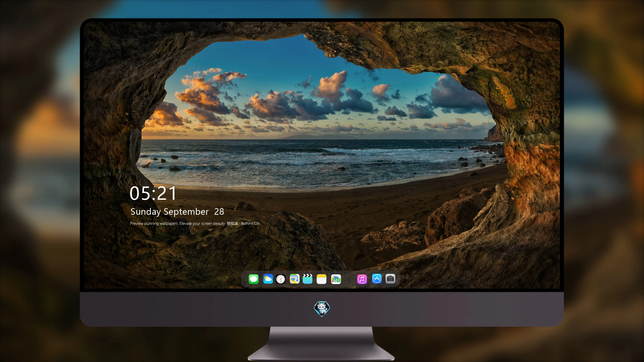
Task: Open the blue App Store icon
Action: 377,279
